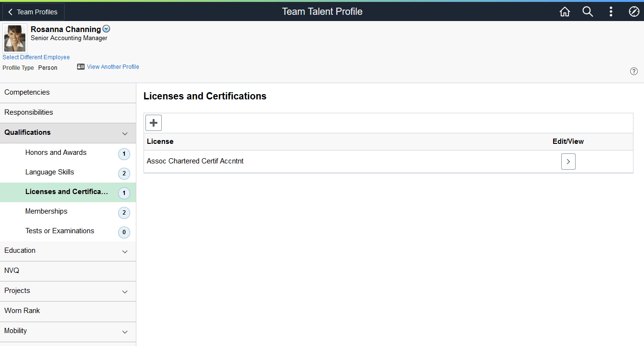
Task: Click the Help question mark icon
Action: tap(634, 71)
